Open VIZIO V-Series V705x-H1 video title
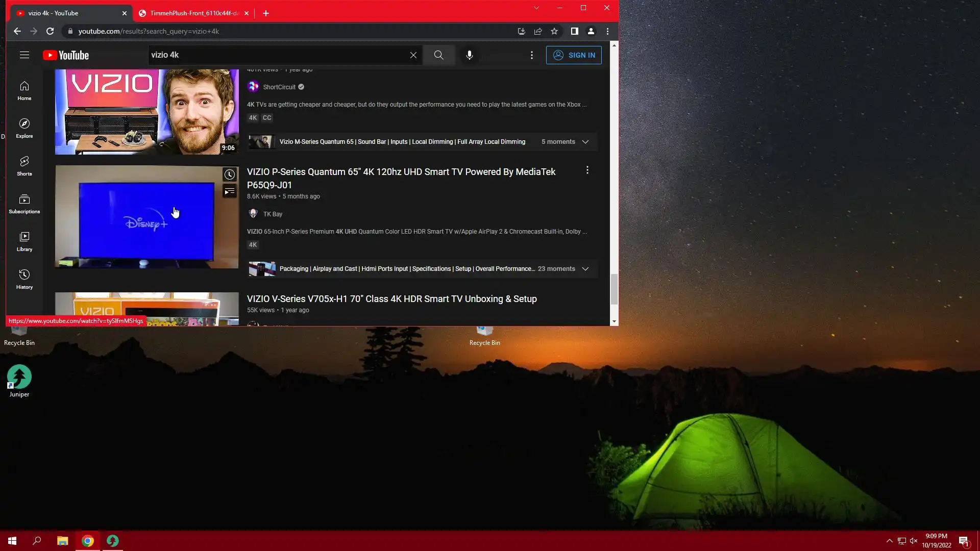The image size is (980, 551). point(391,299)
